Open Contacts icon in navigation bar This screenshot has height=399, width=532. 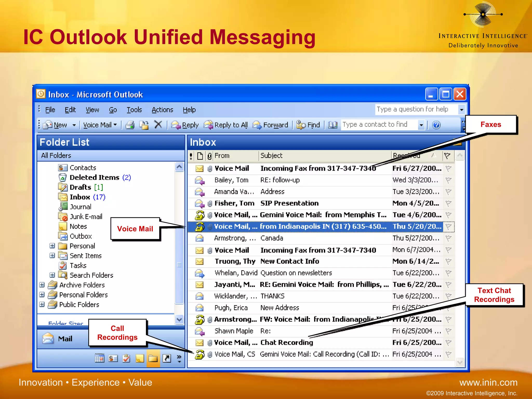pos(113,358)
